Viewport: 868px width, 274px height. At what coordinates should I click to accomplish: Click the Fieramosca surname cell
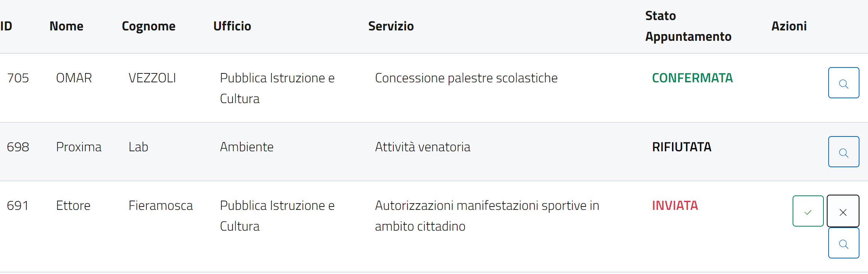coord(160,205)
